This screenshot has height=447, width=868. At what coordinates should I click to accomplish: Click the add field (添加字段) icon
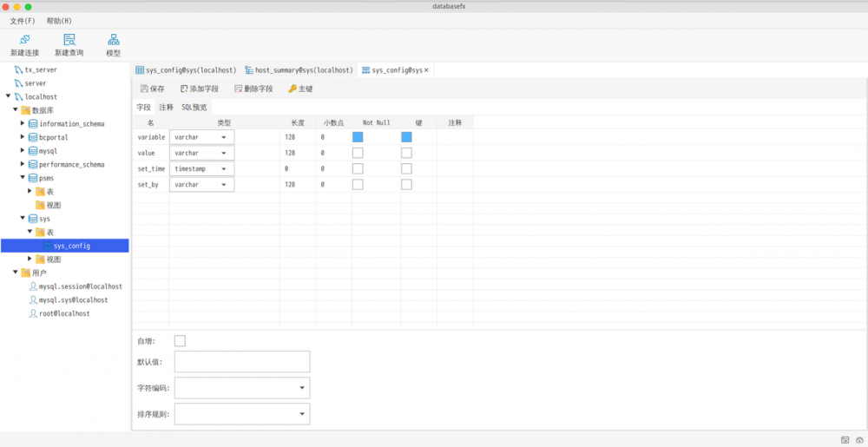click(184, 89)
